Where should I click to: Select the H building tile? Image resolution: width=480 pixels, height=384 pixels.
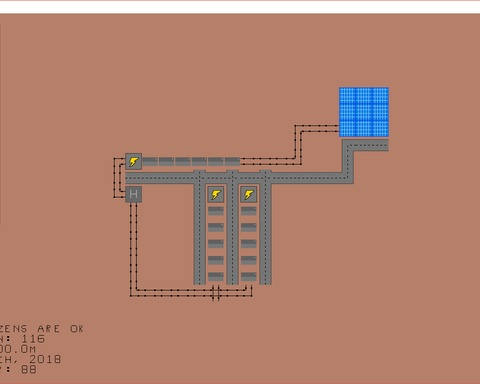pyautogui.click(x=134, y=194)
